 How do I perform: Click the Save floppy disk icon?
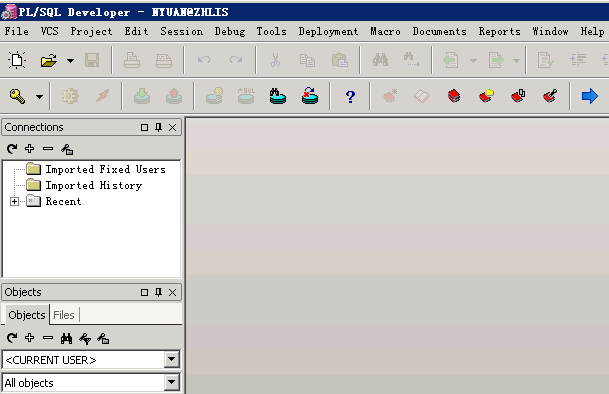point(92,60)
